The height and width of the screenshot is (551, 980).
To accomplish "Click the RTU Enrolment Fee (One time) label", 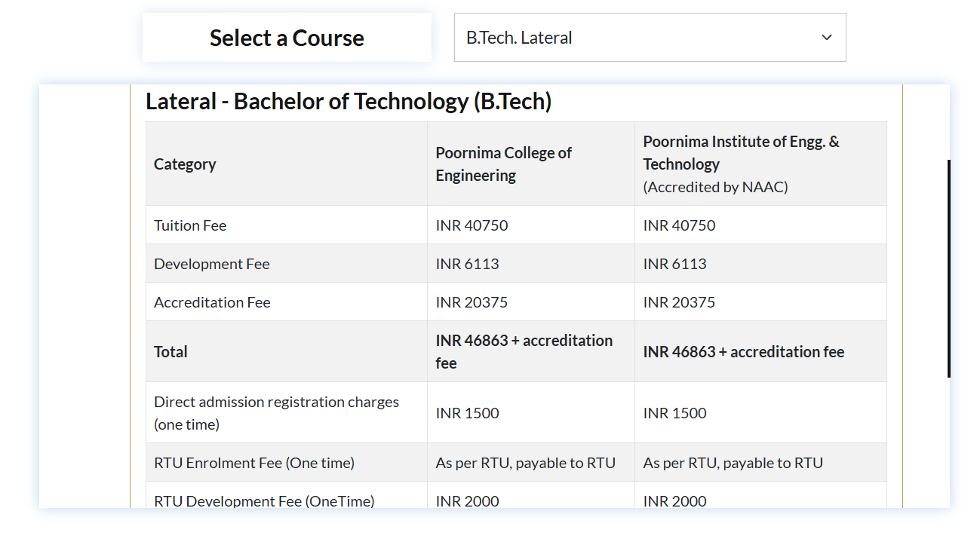I will [x=254, y=463].
